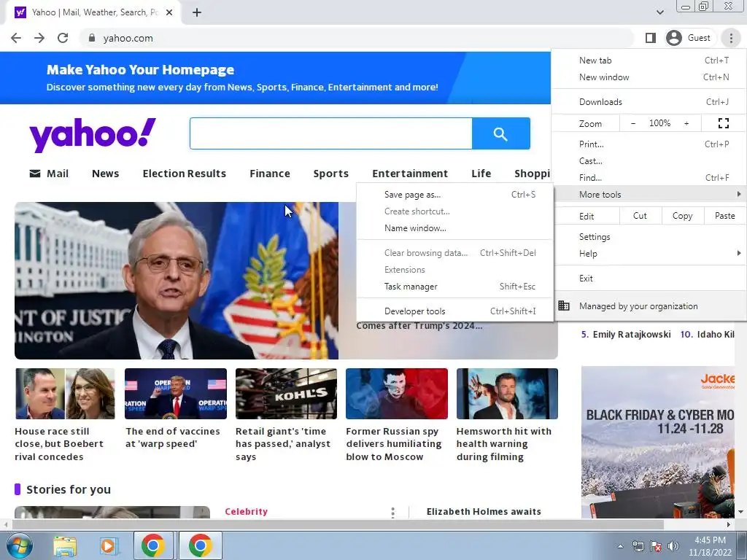Choose Save page as... in submenu
Screen dimensions: 747x560
pyautogui.click(x=455, y=195)
